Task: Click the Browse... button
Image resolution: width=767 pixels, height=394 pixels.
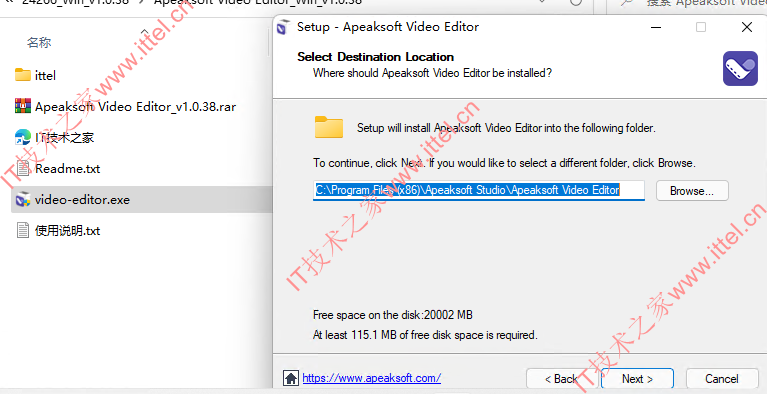Action: tap(692, 190)
